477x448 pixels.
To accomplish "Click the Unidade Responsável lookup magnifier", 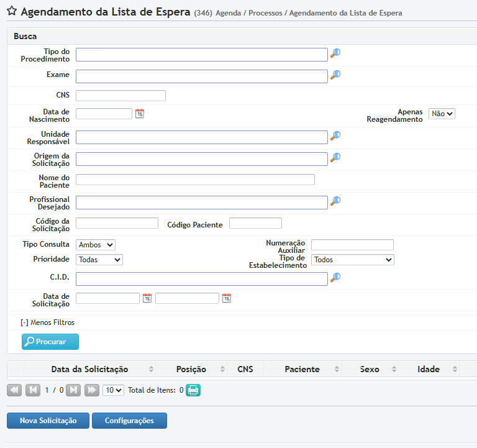I will pyautogui.click(x=335, y=136).
